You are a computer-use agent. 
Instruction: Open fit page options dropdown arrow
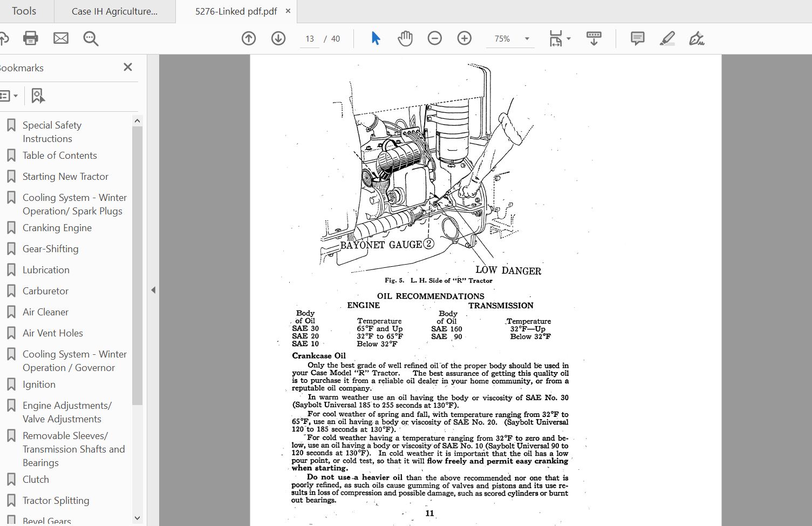coord(569,39)
